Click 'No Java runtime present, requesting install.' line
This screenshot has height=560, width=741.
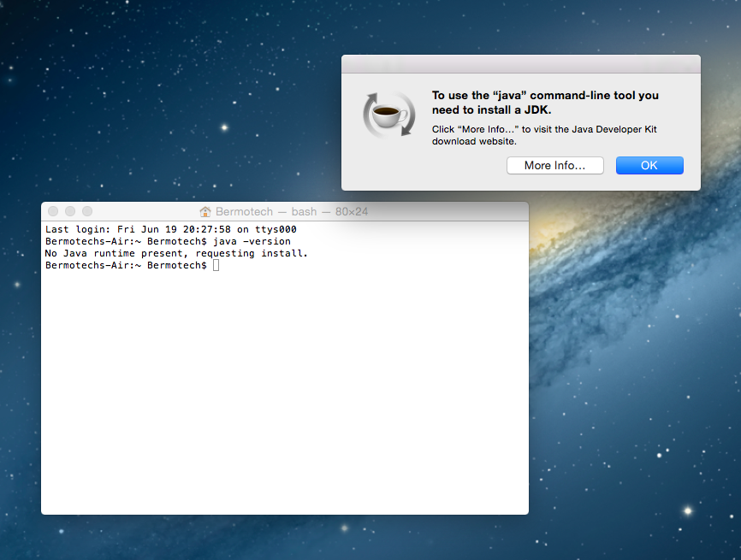click(x=176, y=254)
